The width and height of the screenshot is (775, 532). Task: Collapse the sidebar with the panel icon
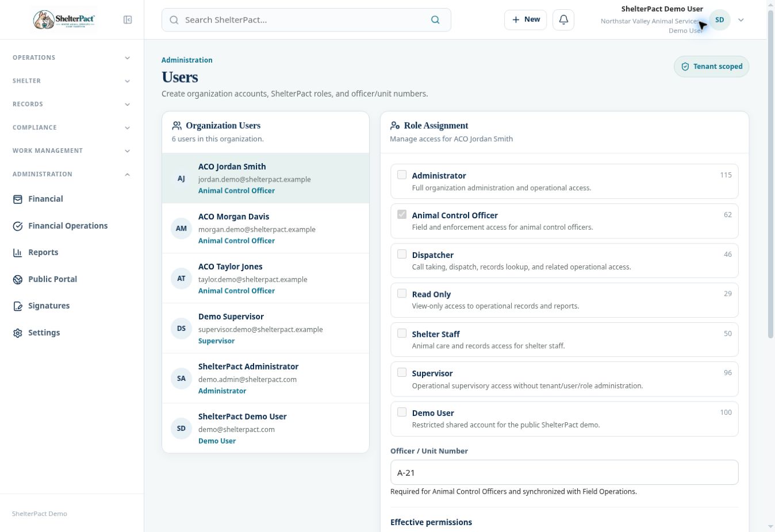(128, 20)
